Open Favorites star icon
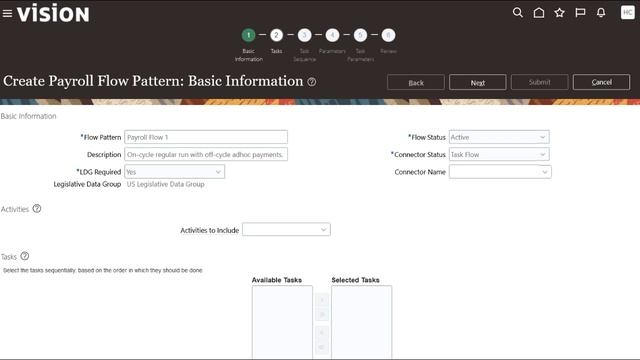640x360 pixels. (560, 13)
